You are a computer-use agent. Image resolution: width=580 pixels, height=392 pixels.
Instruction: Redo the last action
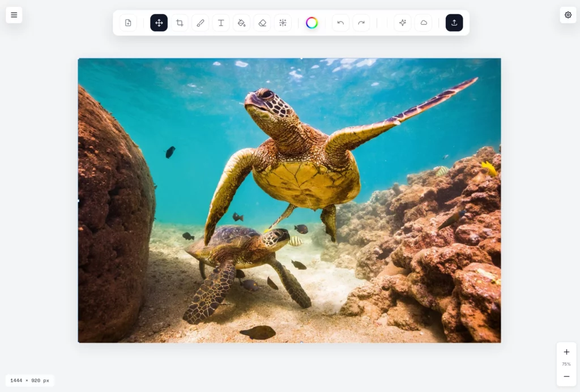[361, 23]
